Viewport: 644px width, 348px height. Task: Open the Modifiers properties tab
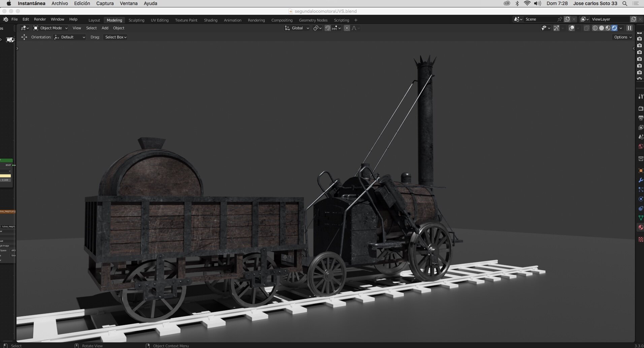[x=641, y=180]
